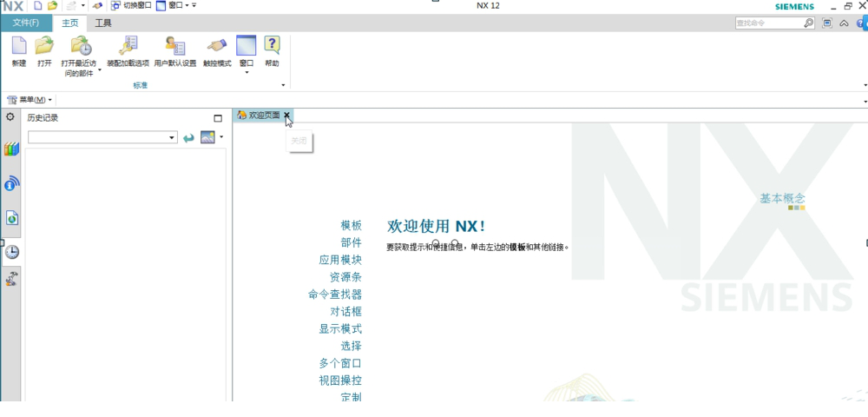868x417 pixels.
Task: Open the blue info broadcast resource bar tab
Action: tap(11, 183)
